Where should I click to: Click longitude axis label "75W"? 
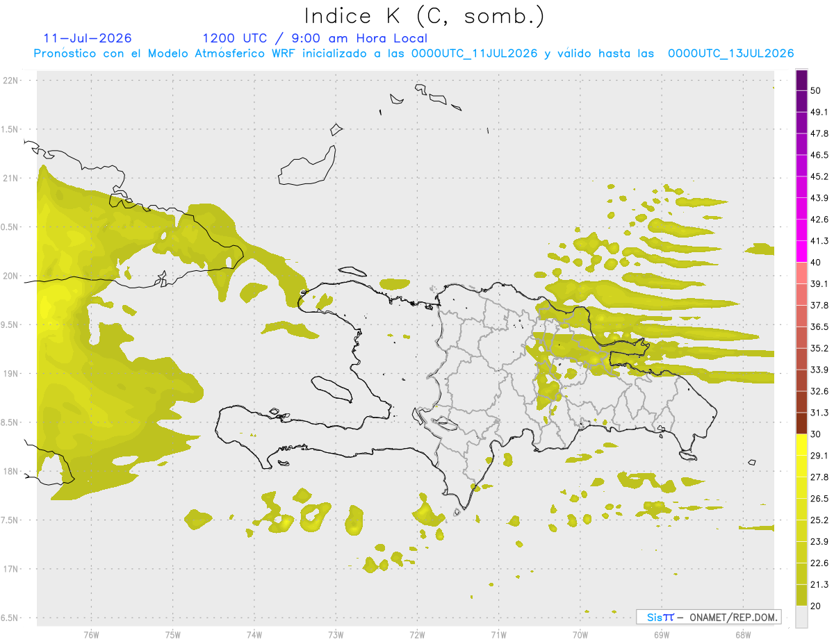pos(173,635)
